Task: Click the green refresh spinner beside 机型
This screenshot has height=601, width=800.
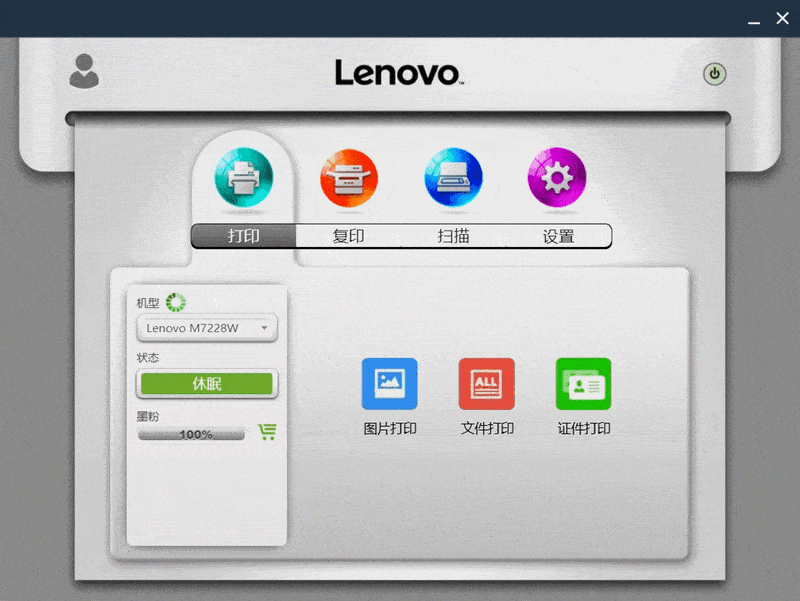Action: [x=176, y=303]
